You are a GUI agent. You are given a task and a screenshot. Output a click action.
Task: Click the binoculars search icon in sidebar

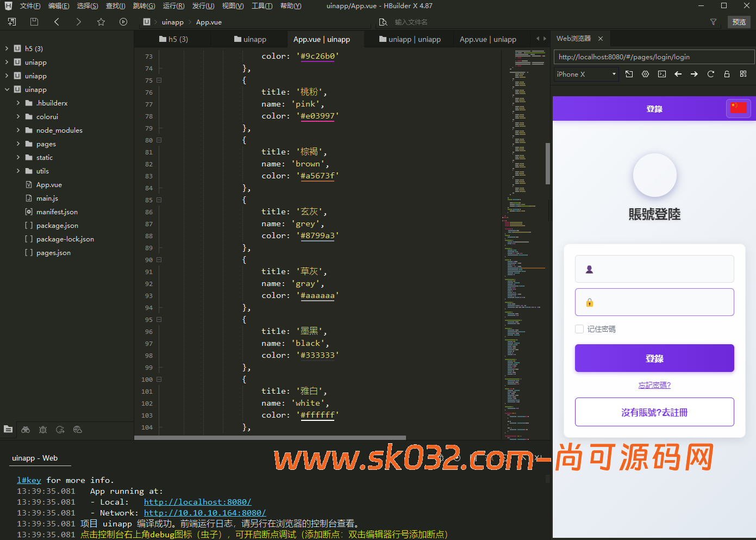pos(26,430)
